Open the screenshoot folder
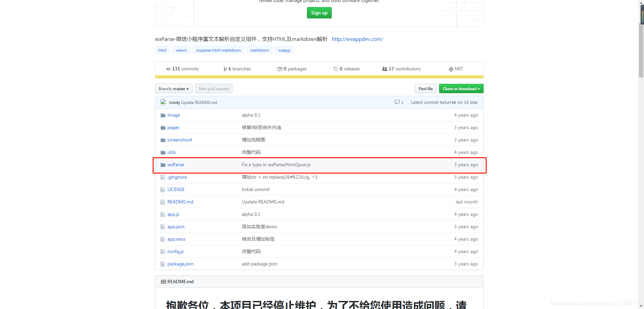This screenshot has height=309, width=644. click(x=180, y=140)
